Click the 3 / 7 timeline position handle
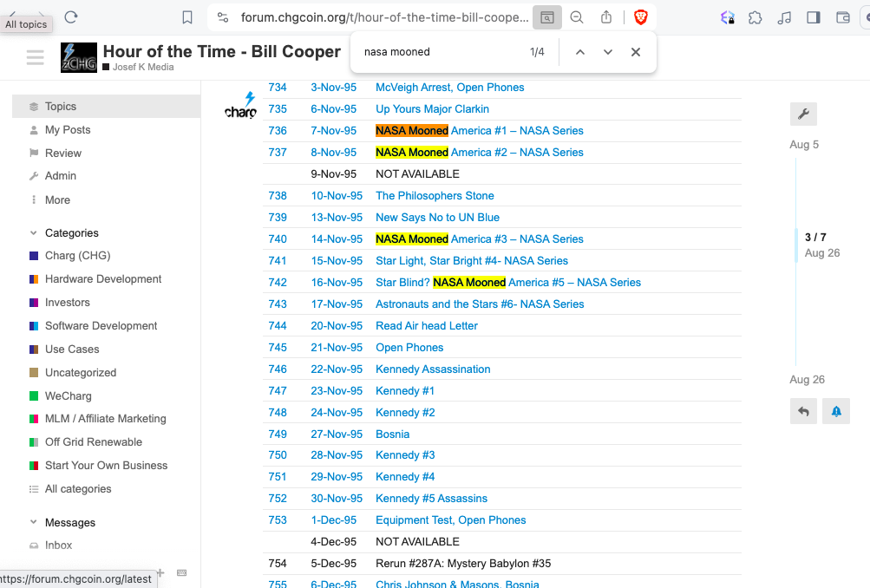Image resolution: width=870 pixels, height=588 pixels. coord(815,238)
